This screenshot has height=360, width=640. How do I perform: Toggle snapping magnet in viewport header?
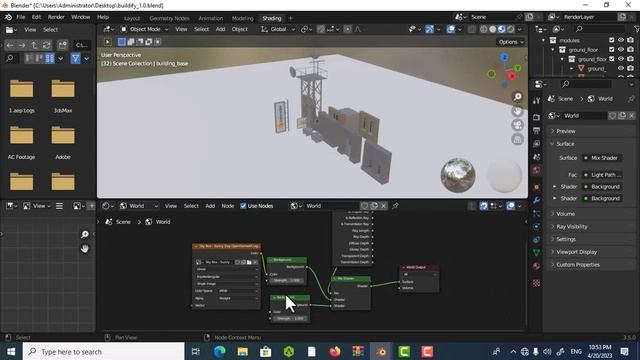click(321, 29)
